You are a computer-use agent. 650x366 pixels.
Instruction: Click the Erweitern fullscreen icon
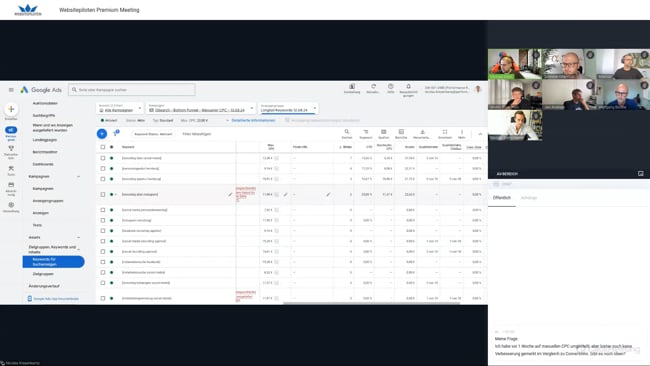[x=444, y=133]
